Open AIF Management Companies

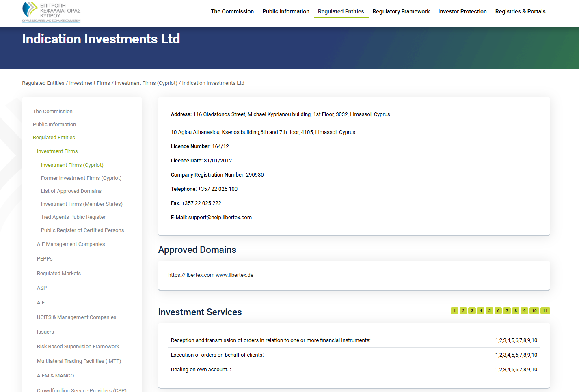(71, 244)
